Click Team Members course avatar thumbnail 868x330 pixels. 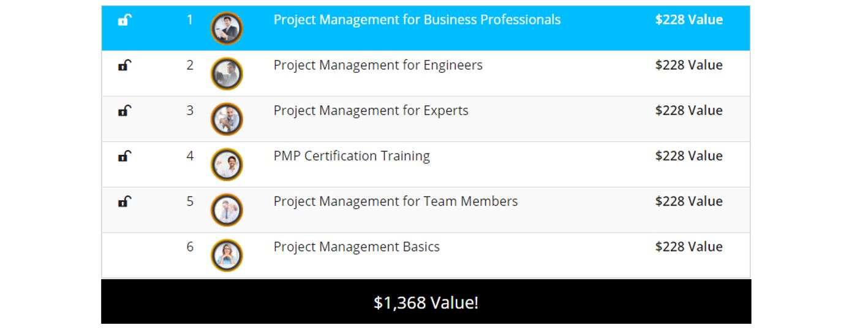point(227,209)
